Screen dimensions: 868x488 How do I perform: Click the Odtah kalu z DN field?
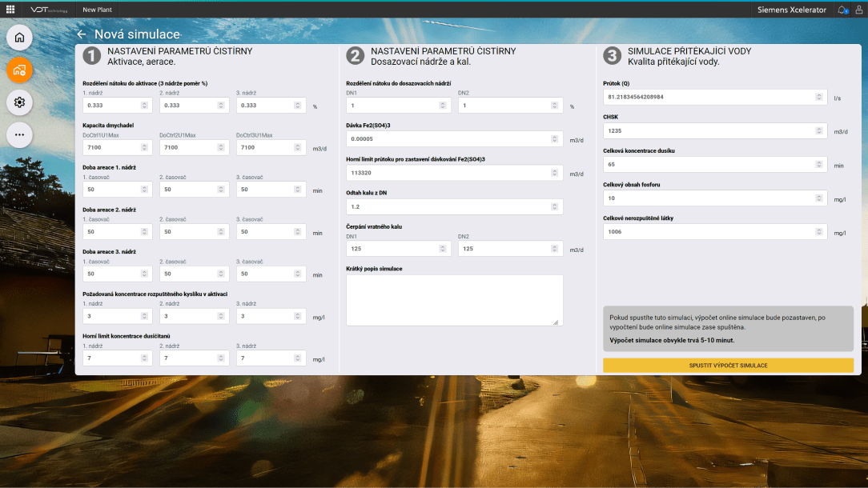point(448,206)
